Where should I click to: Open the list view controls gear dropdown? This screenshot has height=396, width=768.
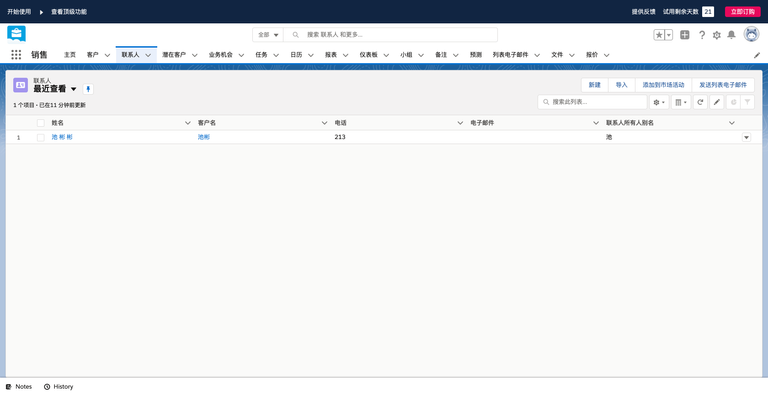coord(659,102)
